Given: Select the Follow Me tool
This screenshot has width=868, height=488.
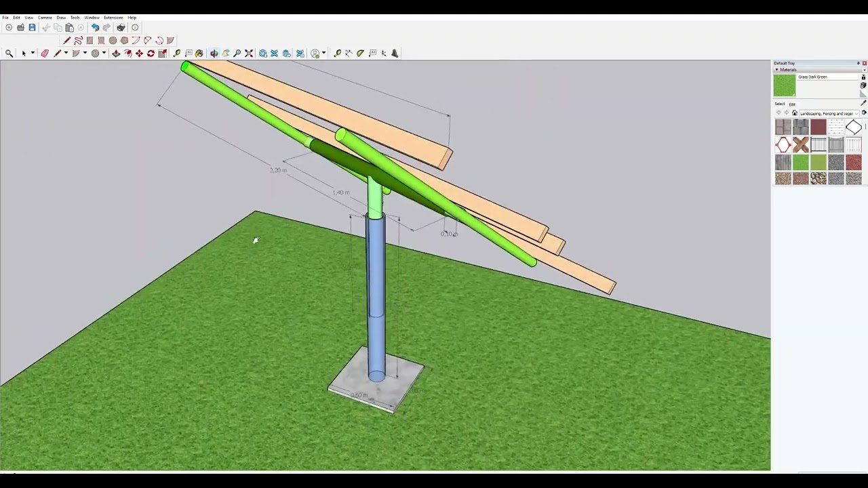Looking at the screenshot, I should pos(127,53).
